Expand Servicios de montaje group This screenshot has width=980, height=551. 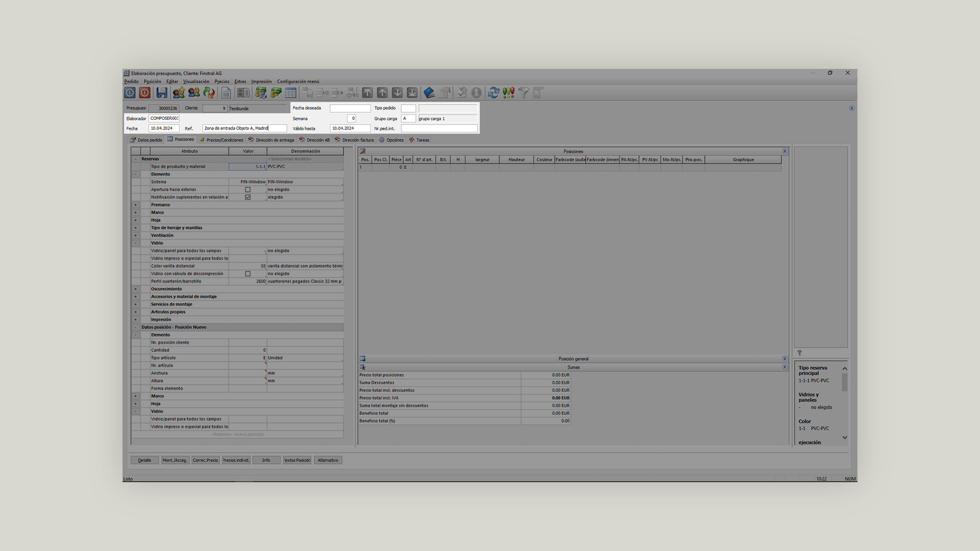(x=136, y=305)
